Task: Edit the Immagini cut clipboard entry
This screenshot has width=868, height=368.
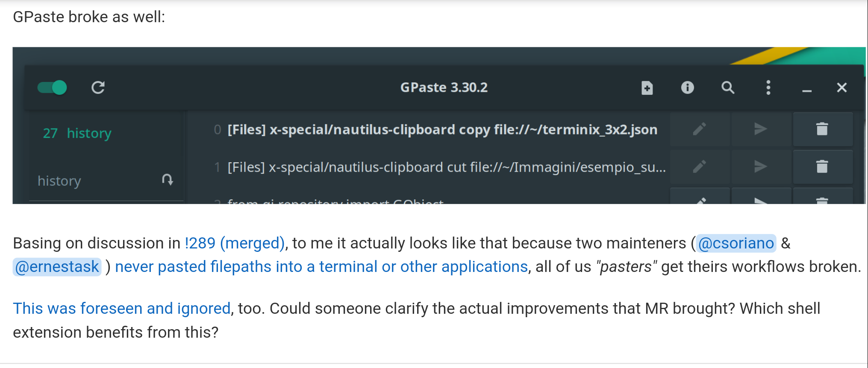Action: (700, 166)
